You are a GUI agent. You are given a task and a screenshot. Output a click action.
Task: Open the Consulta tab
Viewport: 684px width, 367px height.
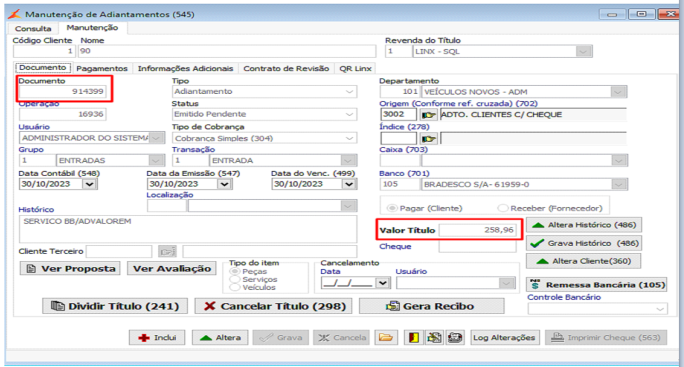tap(33, 29)
